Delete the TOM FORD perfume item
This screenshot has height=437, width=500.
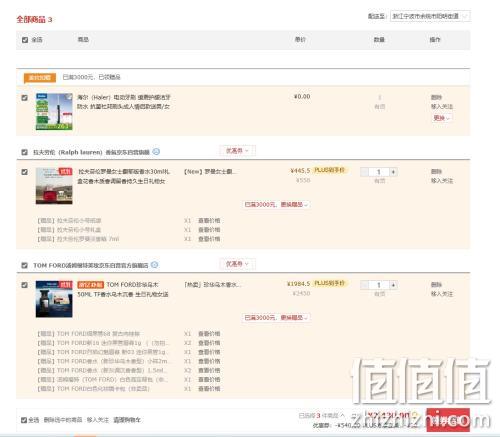(436, 285)
